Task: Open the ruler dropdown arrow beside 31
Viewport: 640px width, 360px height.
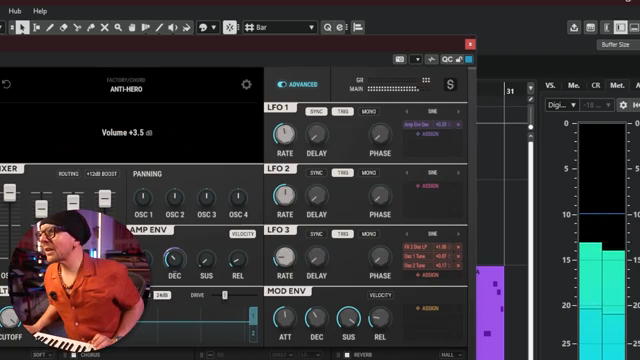Action: pyautogui.click(x=531, y=88)
